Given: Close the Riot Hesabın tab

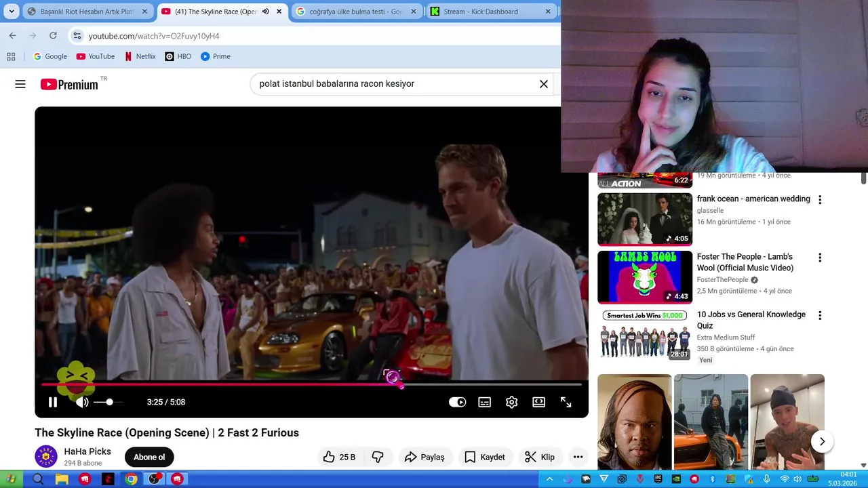Looking at the screenshot, I should 144,12.
